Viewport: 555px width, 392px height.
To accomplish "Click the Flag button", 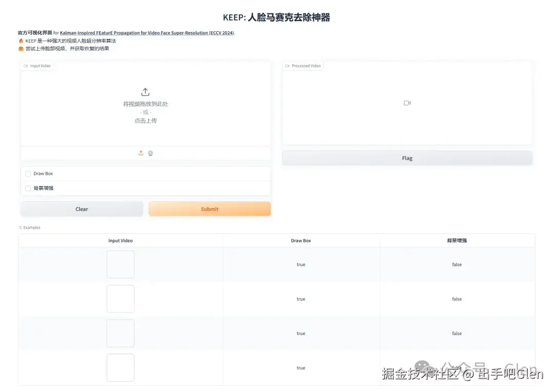I will (407, 158).
